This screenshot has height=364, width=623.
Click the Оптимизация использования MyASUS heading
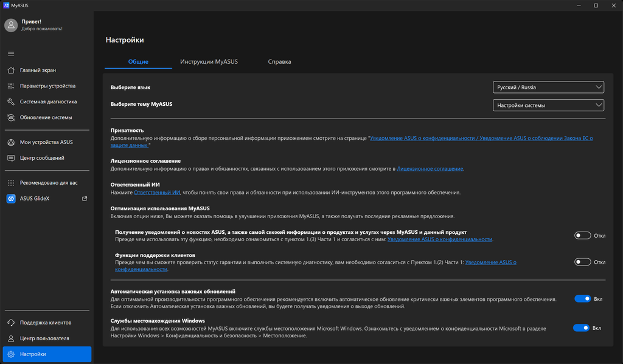[160, 208]
